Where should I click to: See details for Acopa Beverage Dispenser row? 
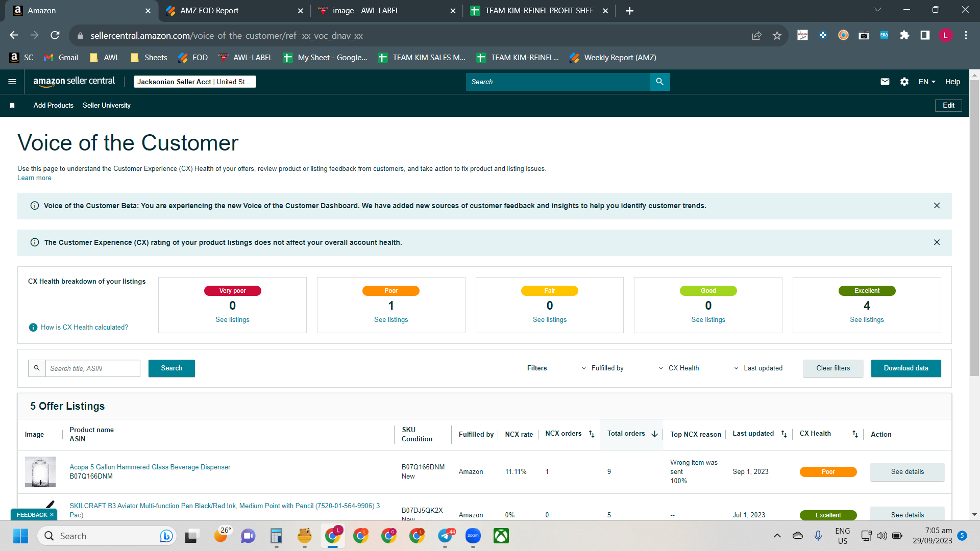[x=907, y=472]
